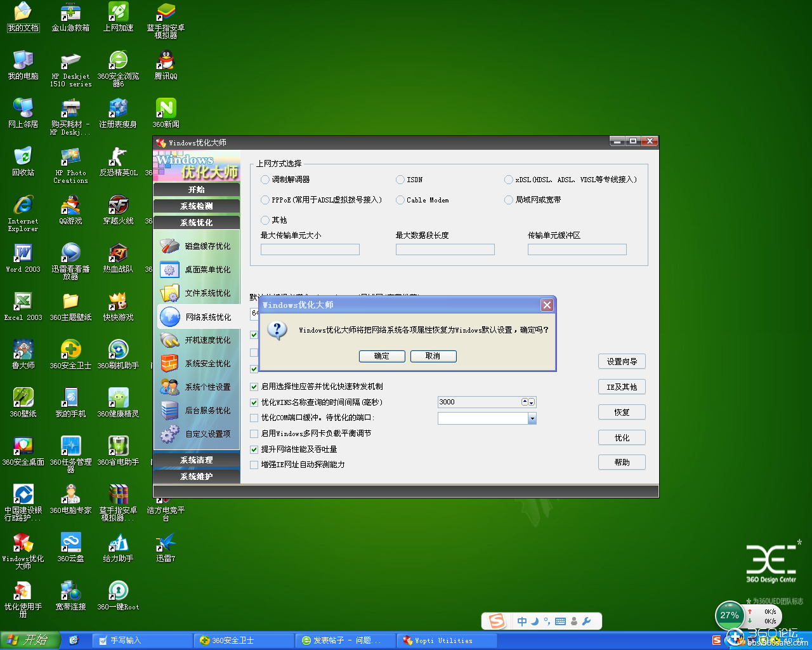Screen dimensions: 812x650
Task: Open 桌面菜单优化 in the sidebar
Action: 197,270
